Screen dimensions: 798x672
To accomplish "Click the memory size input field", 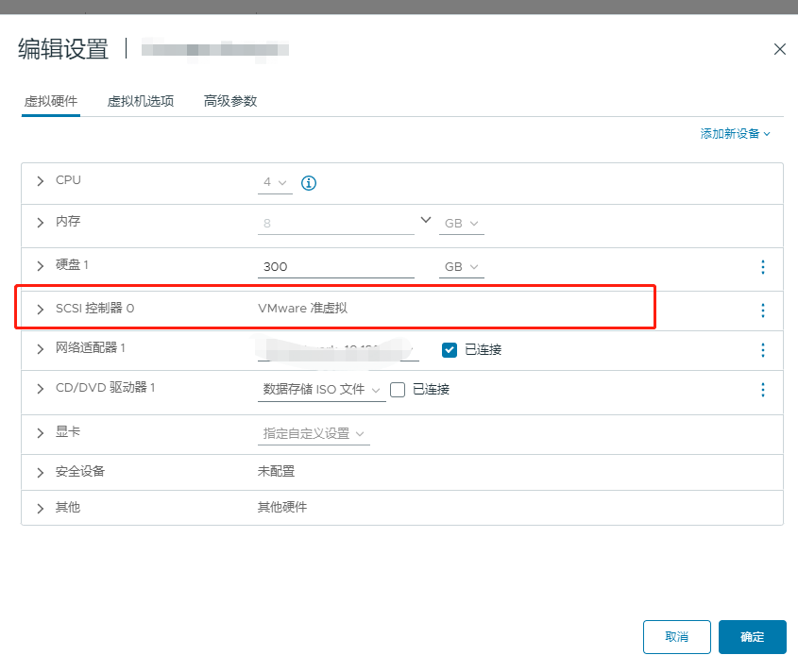I will pos(336,224).
